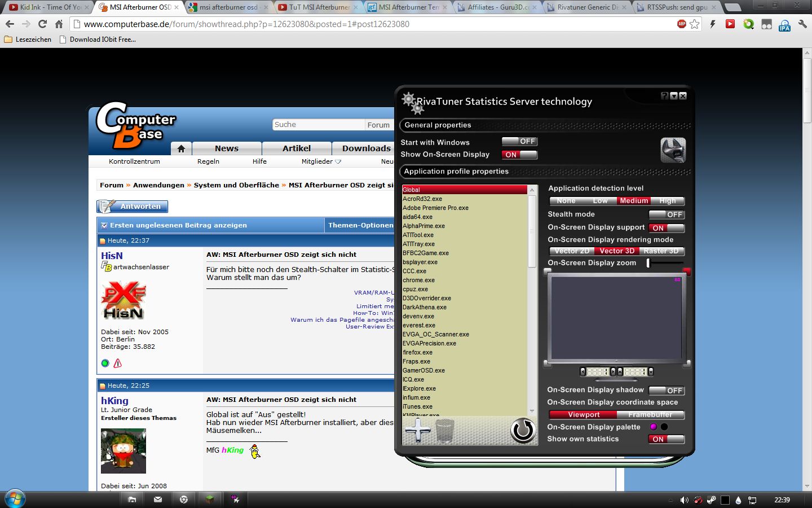This screenshot has width=812, height=508.
Task: Open Minecraft block icon in taskbar
Action: 210,500
